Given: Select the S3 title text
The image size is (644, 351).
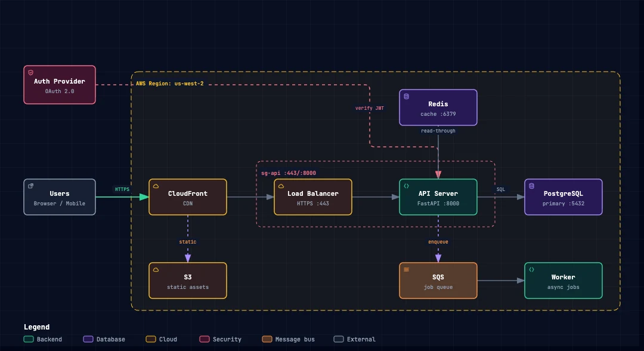Looking at the screenshot, I should point(188,278).
